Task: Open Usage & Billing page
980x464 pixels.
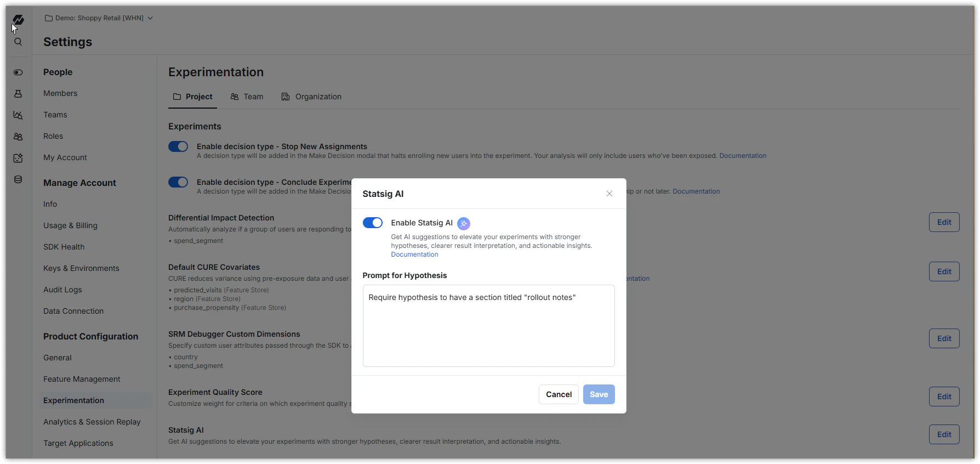Action: pyautogui.click(x=70, y=225)
